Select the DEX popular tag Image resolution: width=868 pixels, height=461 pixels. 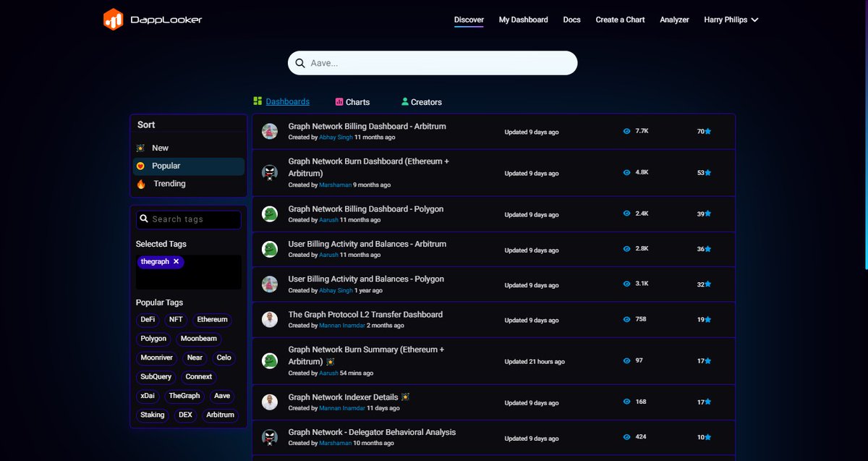185,415
